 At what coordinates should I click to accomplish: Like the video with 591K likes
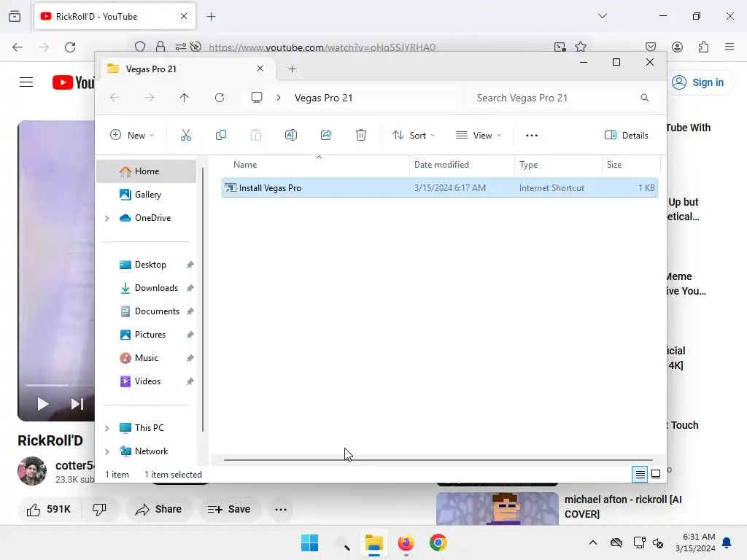(x=48, y=510)
